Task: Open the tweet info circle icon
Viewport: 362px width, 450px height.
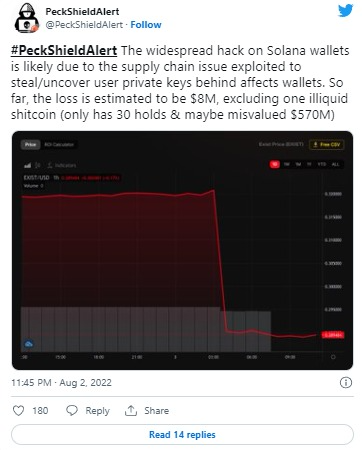Action: (346, 382)
